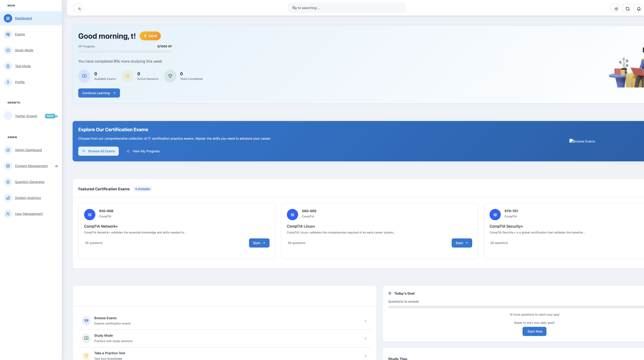Click the NEW badge beside Twitter Growth
644x360 pixels.
(50, 116)
